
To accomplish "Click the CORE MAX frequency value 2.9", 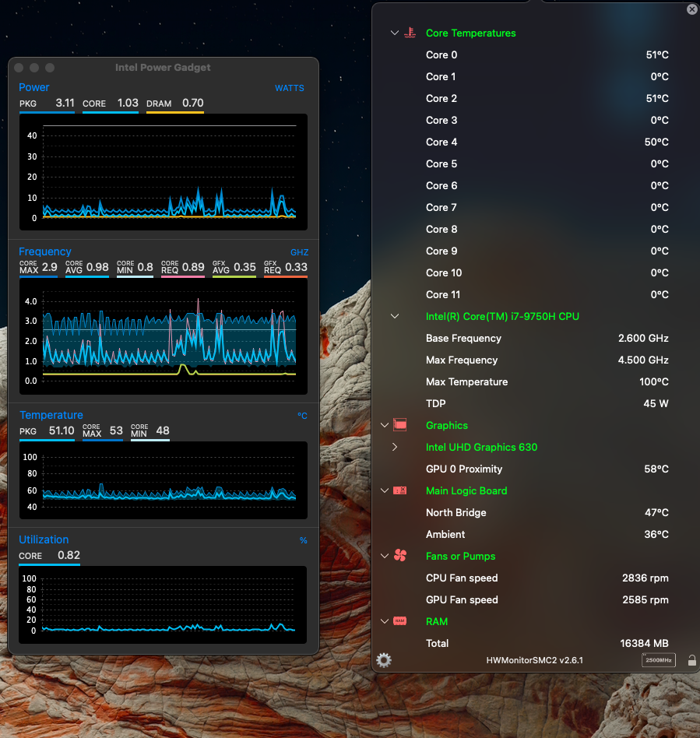I will 49,267.
